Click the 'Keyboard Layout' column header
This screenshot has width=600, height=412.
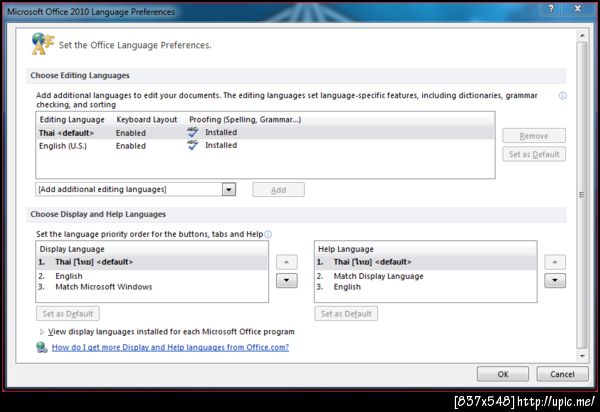click(x=147, y=120)
